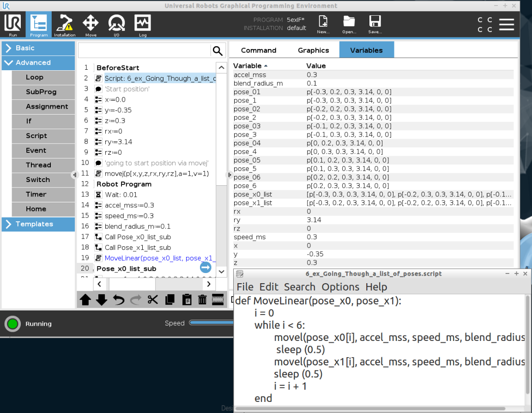Open the Log tab icon
The width and height of the screenshot is (532, 413).
click(143, 25)
